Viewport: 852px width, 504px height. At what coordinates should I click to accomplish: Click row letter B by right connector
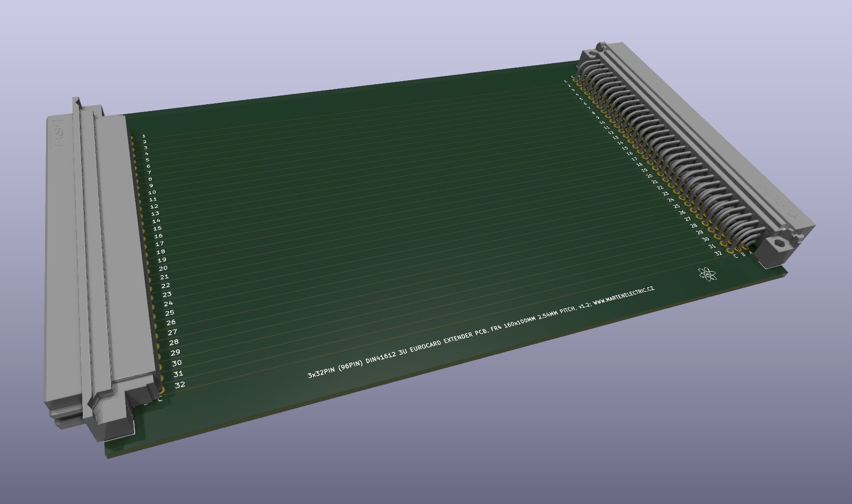(743, 254)
